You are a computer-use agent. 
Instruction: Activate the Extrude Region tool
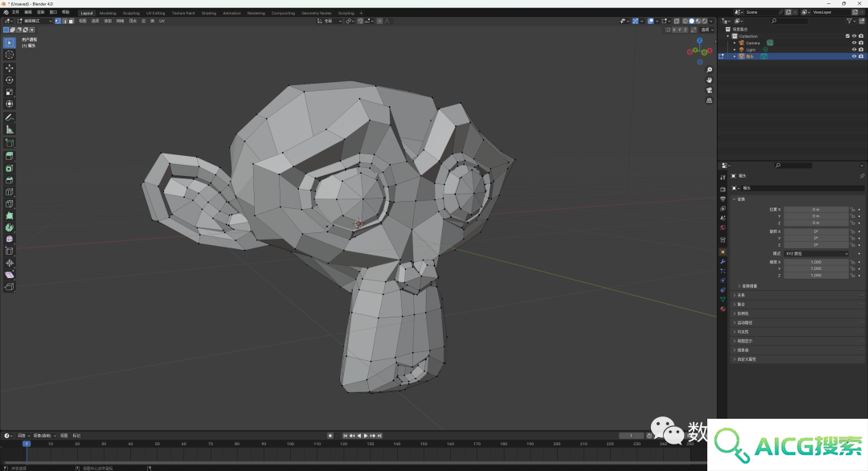[10, 156]
